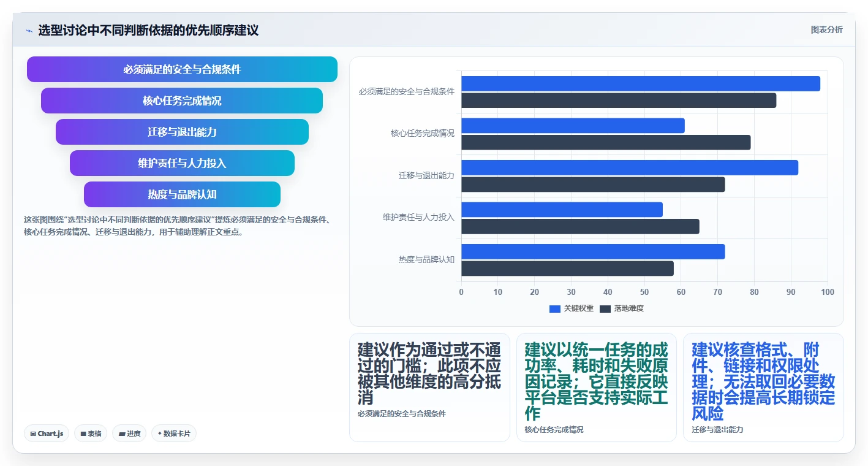
Task: Click 关键权重 bar for 核心任务完成情况
Action: [x=573, y=126]
